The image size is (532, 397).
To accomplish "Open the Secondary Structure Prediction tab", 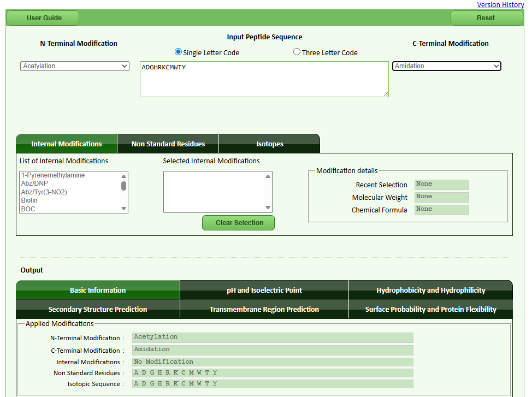I will 98,310.
